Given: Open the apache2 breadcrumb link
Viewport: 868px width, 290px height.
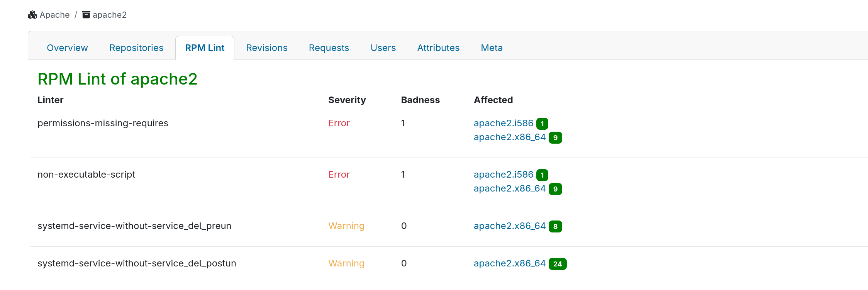Looking at the screenshot, I should (109, 15).
